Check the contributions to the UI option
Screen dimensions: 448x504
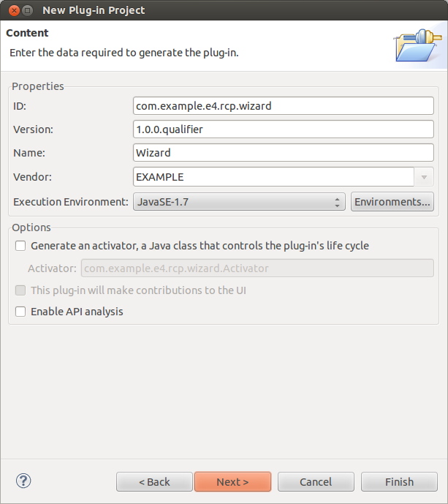(x=20, y=290)
